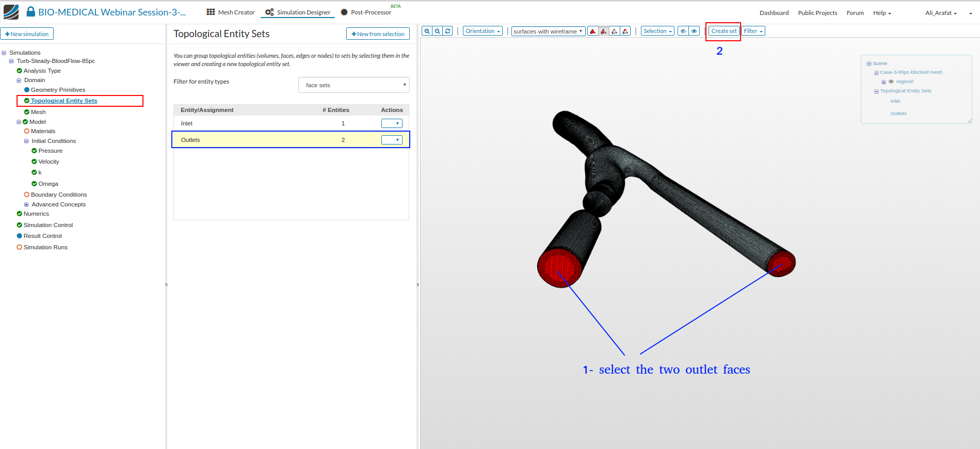Screen dimensions: 980x449
Task: Select the Inlet entity set row
Action: pos(291,123)
